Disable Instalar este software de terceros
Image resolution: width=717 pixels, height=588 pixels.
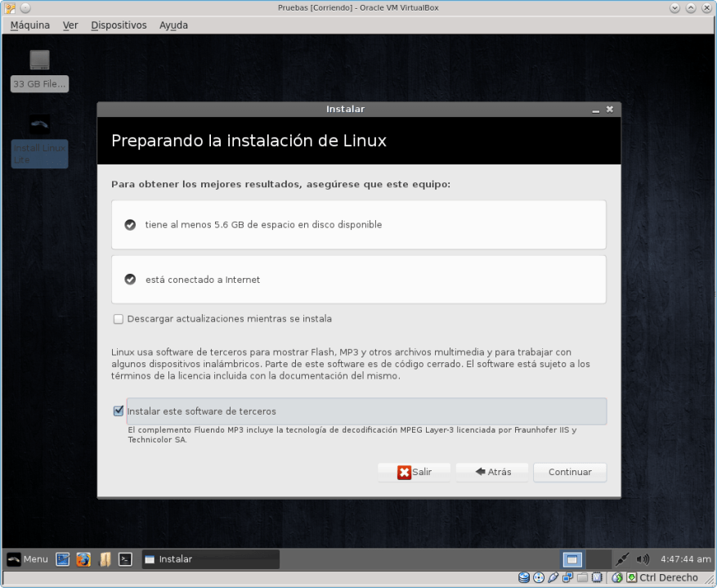[x=119, y=411]
